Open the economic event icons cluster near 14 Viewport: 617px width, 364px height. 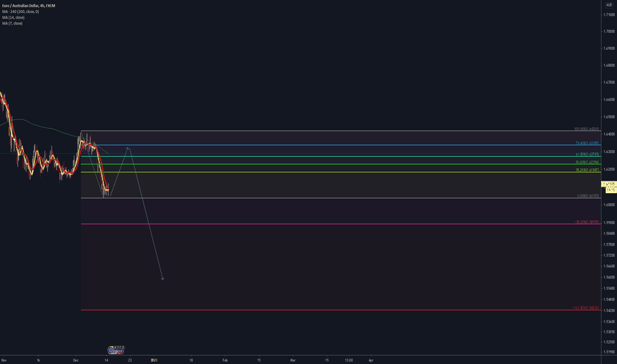pyautogui.click(x=116, y=350)
